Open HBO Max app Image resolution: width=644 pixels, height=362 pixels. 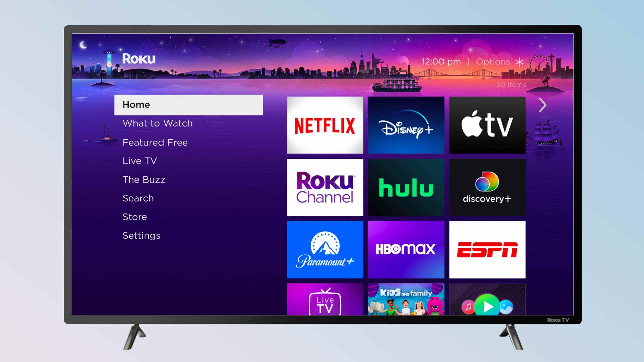[x=407, y=251]
